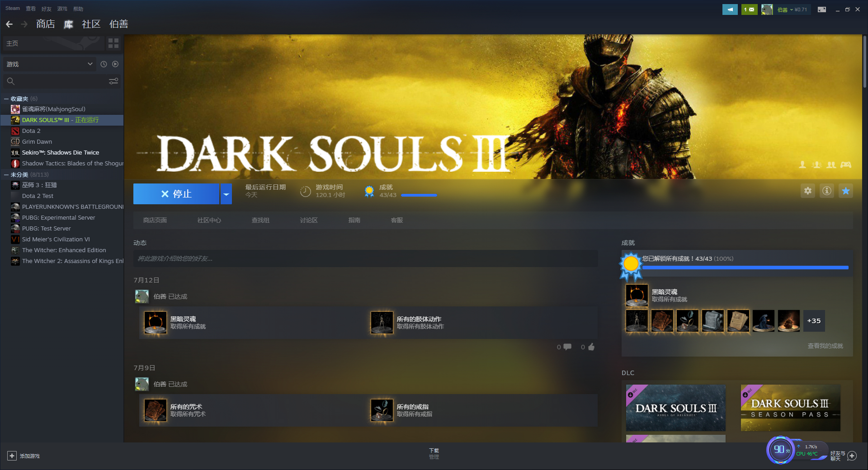The height and width of the screenshot is (470, 868).
Task: Go forward with the forward arrow
Action: click(24, 24)
